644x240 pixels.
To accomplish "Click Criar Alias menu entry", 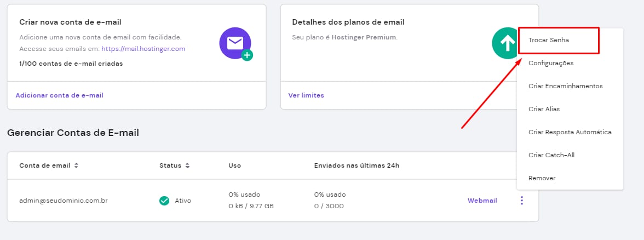I will pyautogui.click(x=544, y=109).
